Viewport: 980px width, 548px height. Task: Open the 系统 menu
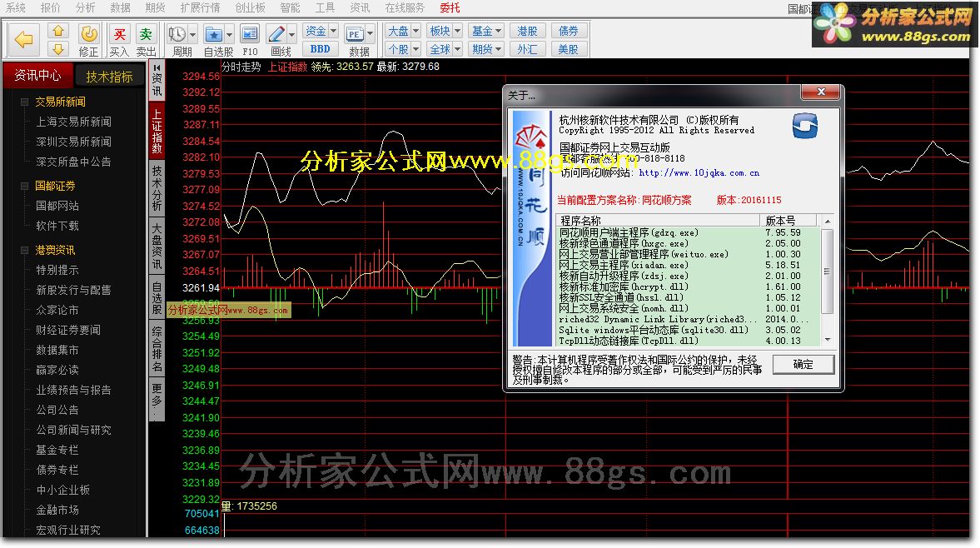[16, 7]
